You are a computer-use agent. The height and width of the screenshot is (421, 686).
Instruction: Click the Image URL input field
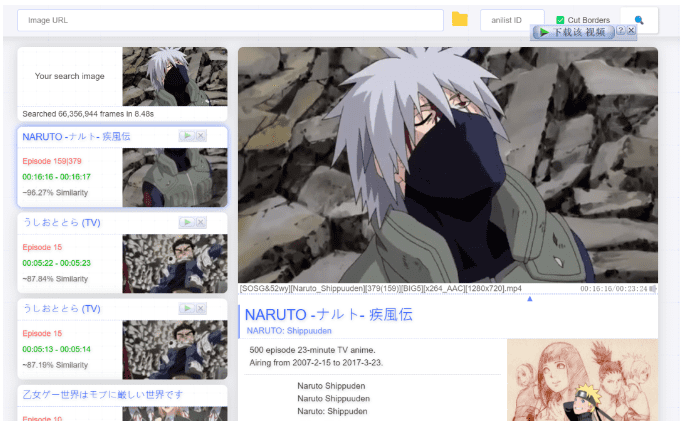click(x=230, y=20)
